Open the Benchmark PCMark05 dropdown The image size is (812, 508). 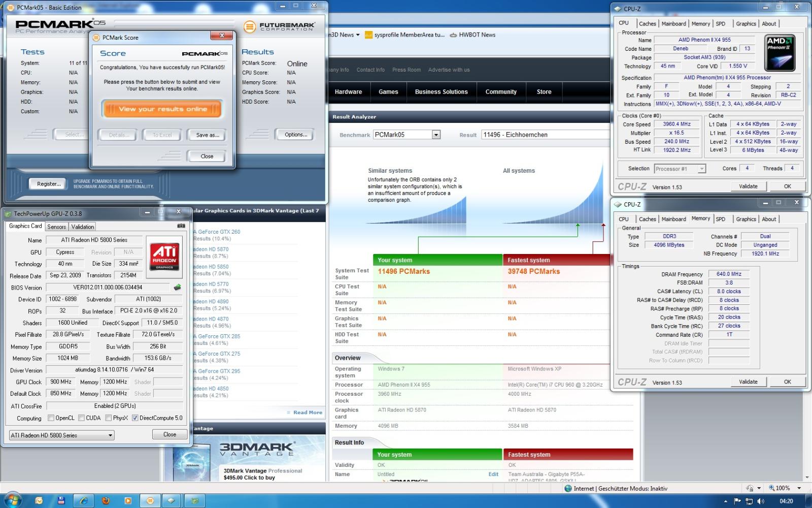tap(436, 135)
